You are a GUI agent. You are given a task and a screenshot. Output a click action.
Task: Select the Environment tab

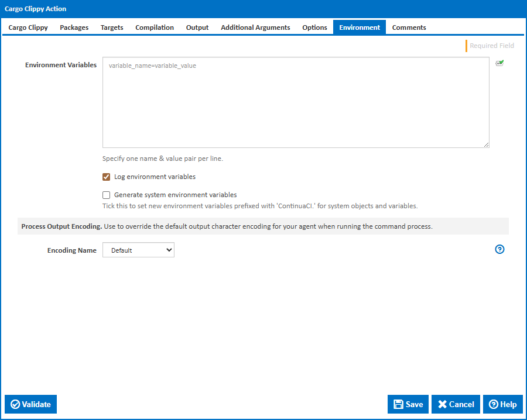(360, 27)
